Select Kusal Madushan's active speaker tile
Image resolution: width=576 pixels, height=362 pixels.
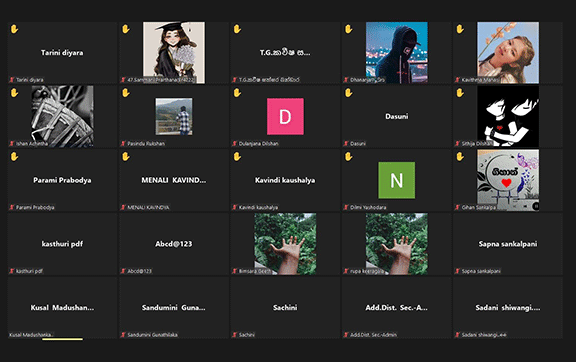click(x=62, y=308)
